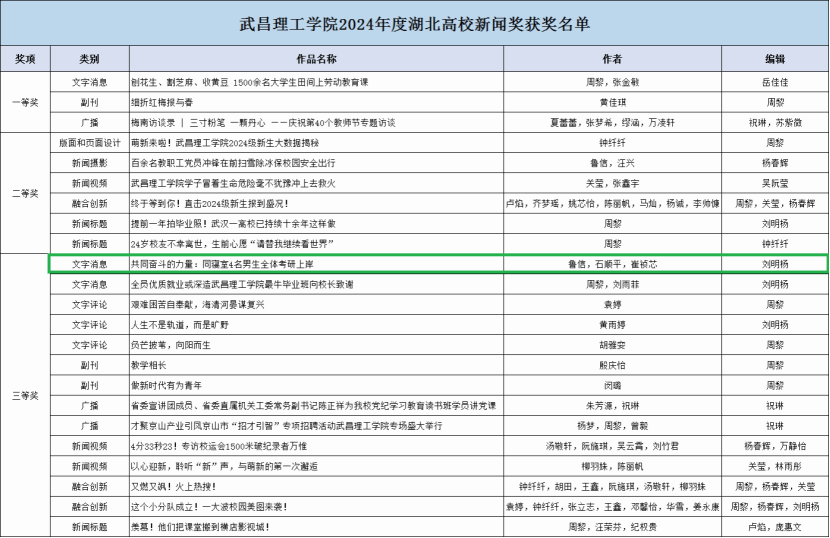This screenshot has width=830, height=538.
Task: Click '共同奋斗的力量：同寝室4名男生全体考研上岸'
Action: click(222, 264)
